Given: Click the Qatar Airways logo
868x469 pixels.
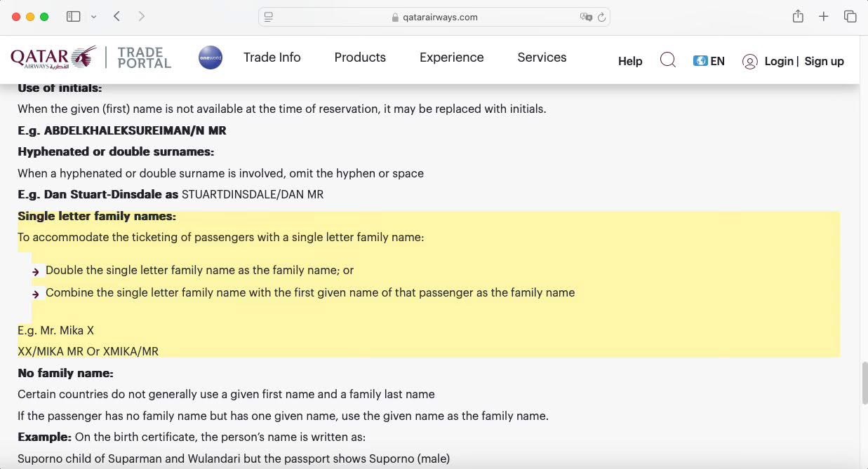Looking at the screenshot, I should pos(53,57).
